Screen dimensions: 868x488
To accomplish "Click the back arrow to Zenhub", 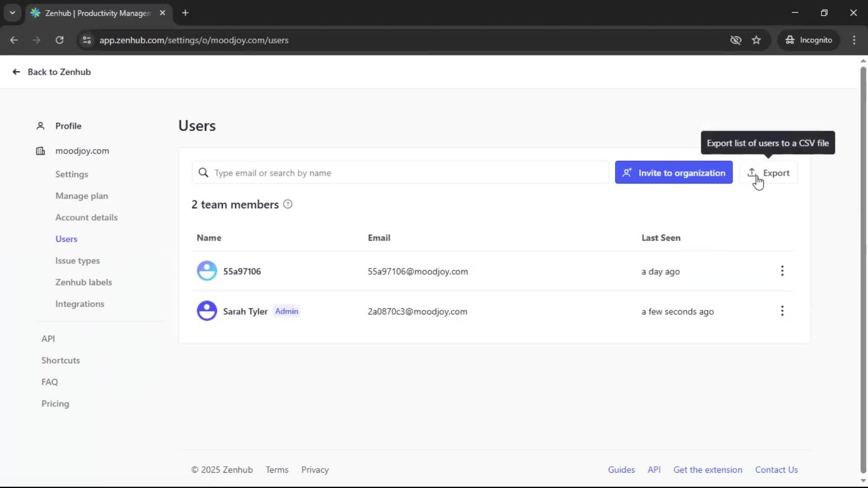I will (x=16, y=72).
